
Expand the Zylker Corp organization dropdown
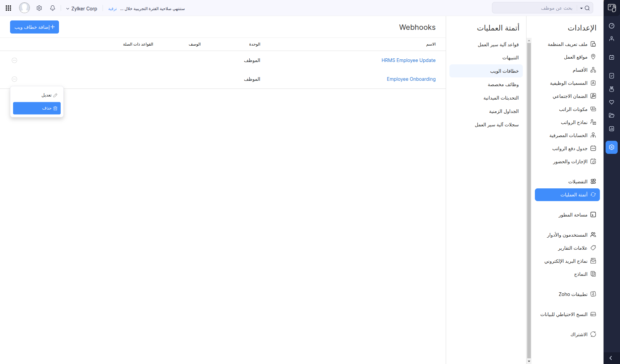pos(81,9)
